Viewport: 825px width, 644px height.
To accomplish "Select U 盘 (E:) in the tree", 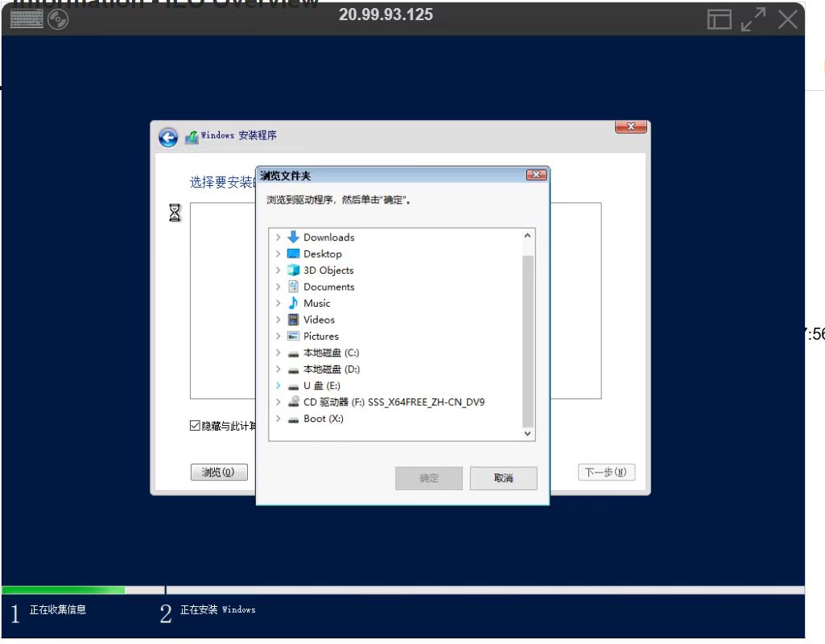I will click(x=322, y=386).
